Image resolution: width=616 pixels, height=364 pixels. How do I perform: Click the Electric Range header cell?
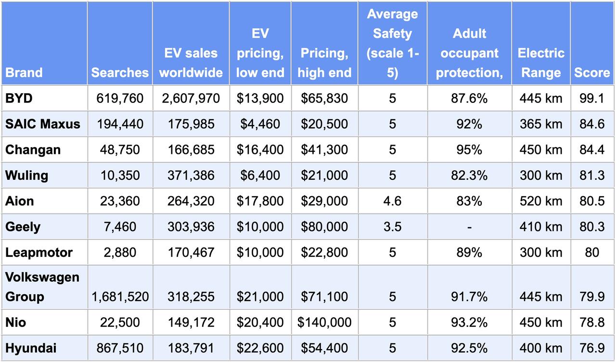click(x=541, y=63)
